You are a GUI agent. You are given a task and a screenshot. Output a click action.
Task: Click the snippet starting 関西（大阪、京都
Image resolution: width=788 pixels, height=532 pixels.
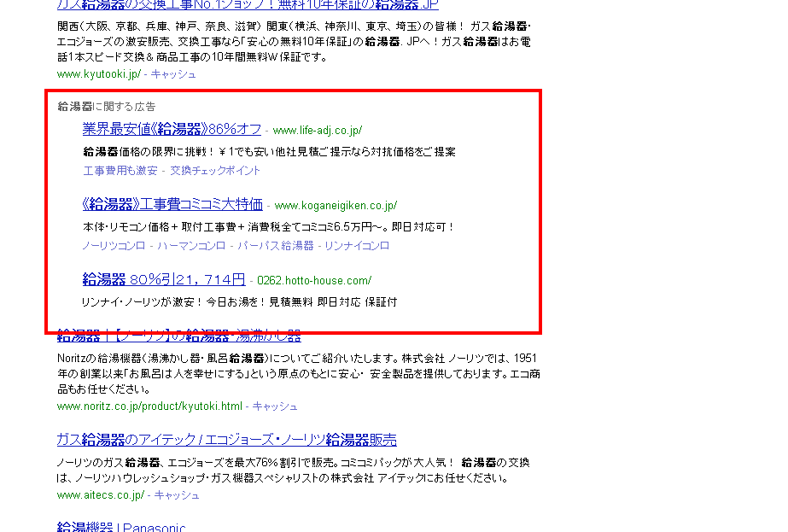pos(294,41)
